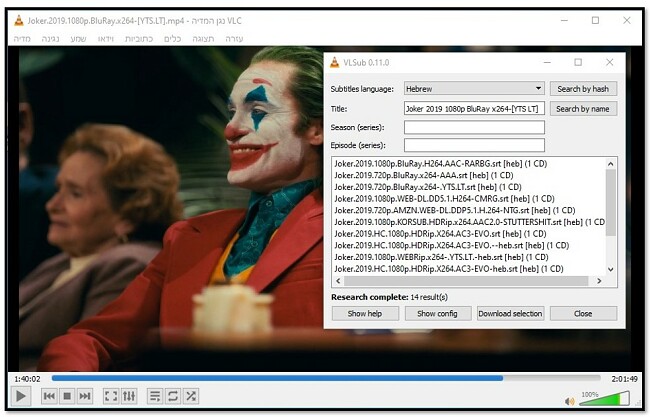Click the Close button in VLSub
The image size is (650, 417).
583,313
